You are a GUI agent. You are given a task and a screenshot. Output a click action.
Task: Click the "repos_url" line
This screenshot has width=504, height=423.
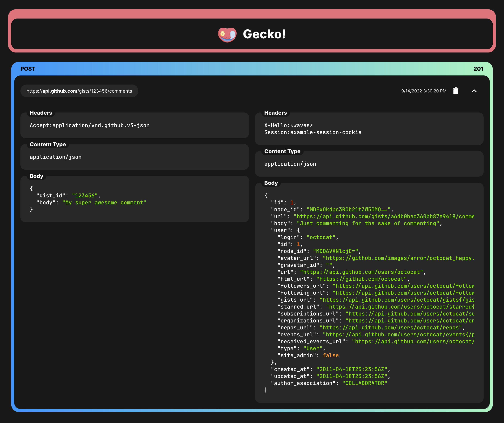point(371,328)
